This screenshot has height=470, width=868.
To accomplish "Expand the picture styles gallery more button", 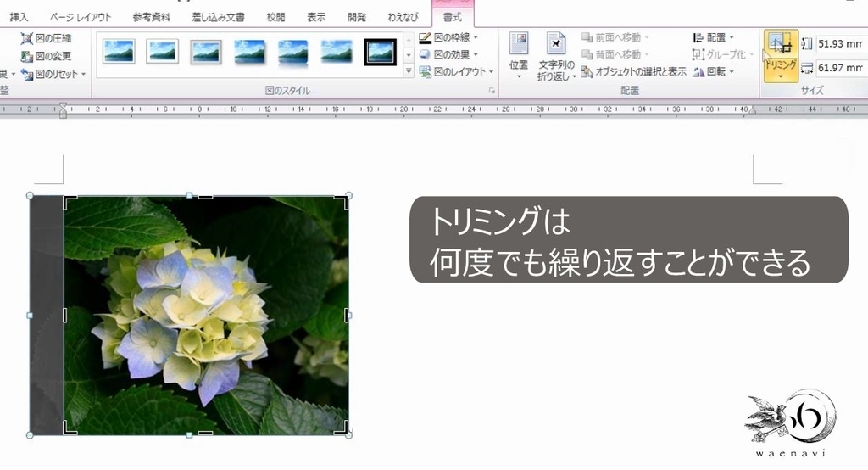I will point(409,71).
